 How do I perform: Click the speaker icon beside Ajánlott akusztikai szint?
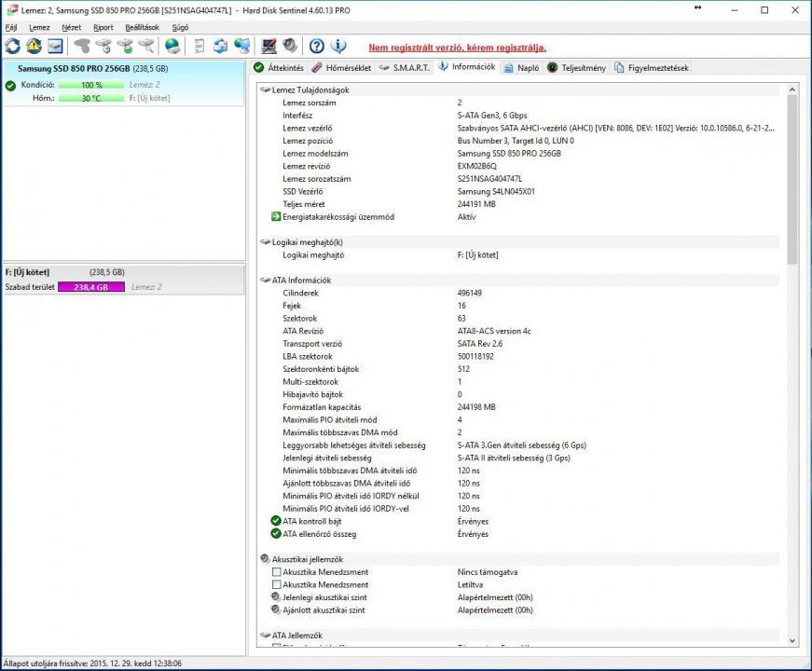pos(276,609)
